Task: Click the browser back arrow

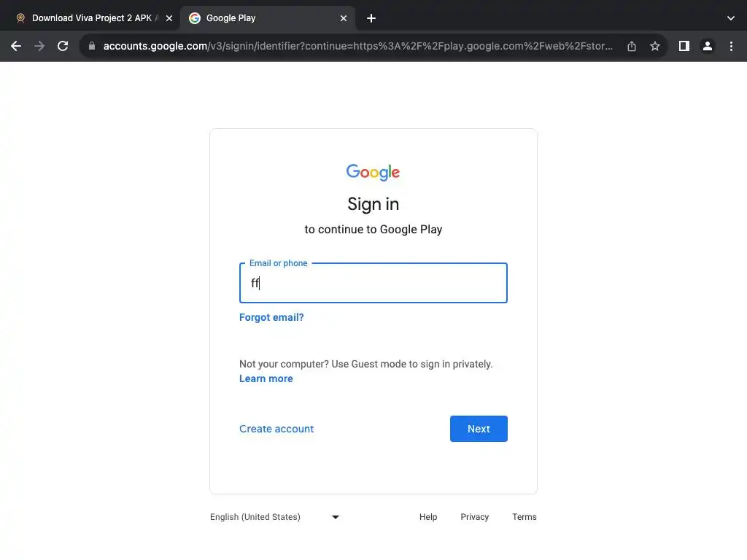Action: tap(16, 46)
